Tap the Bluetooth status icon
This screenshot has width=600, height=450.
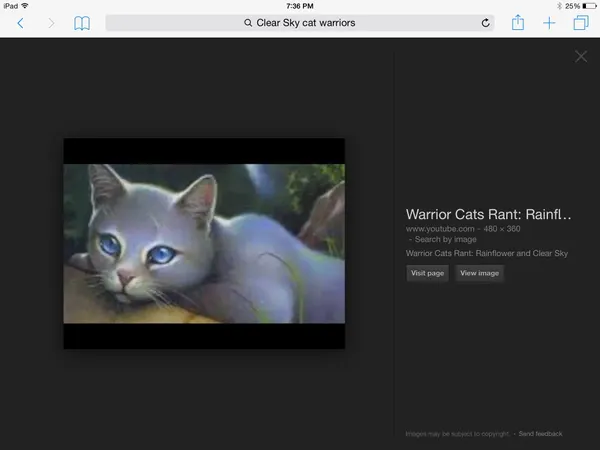click(559, 6)
